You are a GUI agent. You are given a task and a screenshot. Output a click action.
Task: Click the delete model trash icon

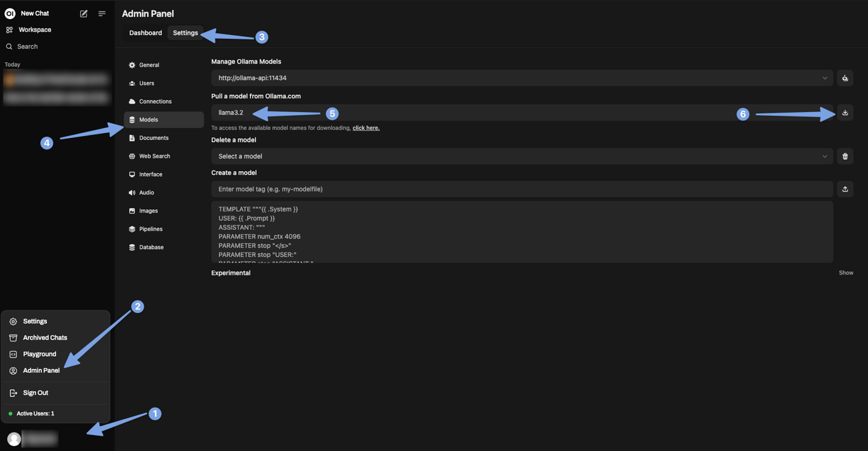coord(844,156)
